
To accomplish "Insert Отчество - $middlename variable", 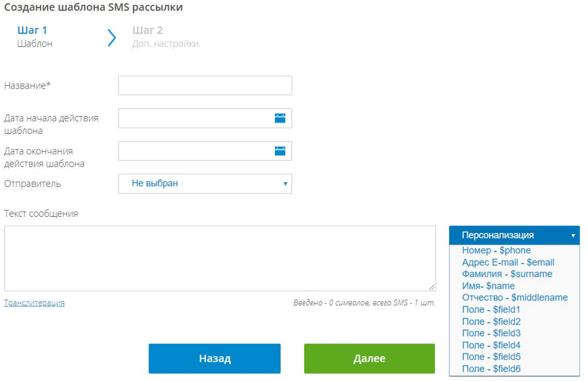I will (514, 298).
